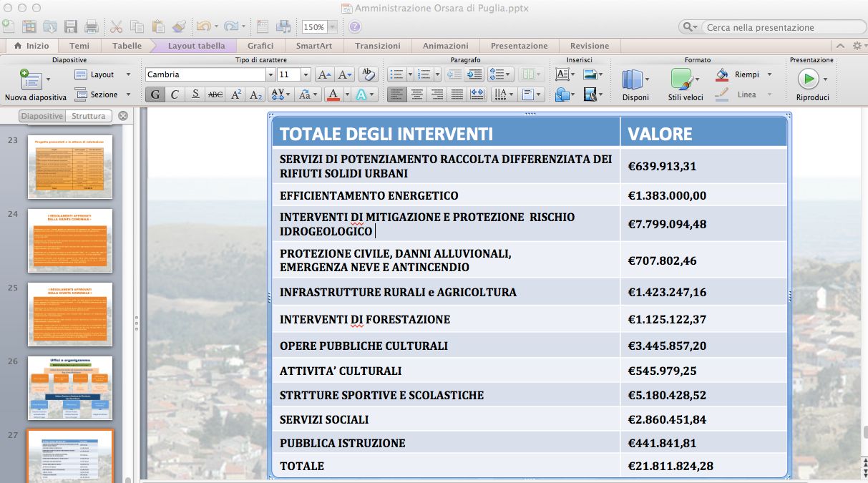The image size is (868, 483).
Task: Toggle italic (C) formatting
Action: [175, 94]
